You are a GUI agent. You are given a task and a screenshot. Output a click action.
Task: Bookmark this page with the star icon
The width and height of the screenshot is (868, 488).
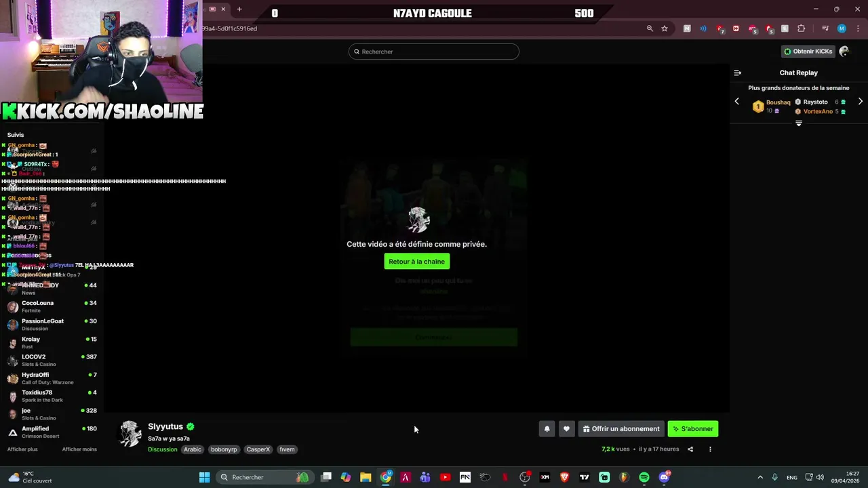click(665, 28)
